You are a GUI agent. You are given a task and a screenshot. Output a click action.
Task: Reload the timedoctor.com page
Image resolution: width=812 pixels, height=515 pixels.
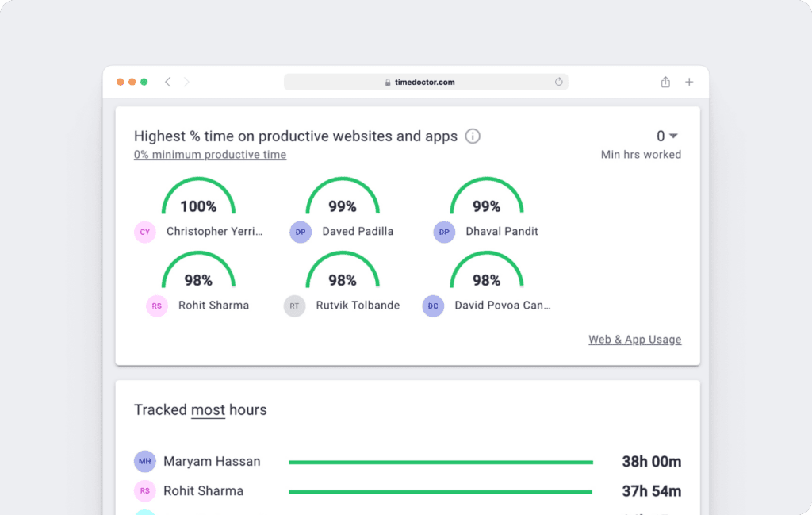pyautogui.click(x=558, y=82)
